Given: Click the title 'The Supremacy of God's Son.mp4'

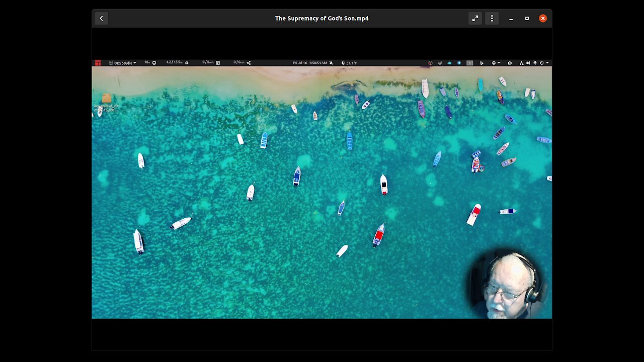Looking at the screenshot, I should click(322, 18).
